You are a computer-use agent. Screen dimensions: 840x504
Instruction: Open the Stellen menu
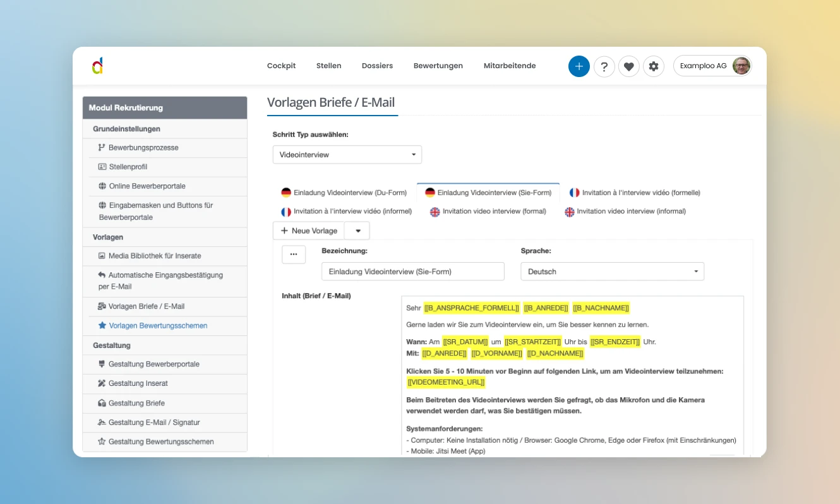pyautogui.click(x=329, y=66)
